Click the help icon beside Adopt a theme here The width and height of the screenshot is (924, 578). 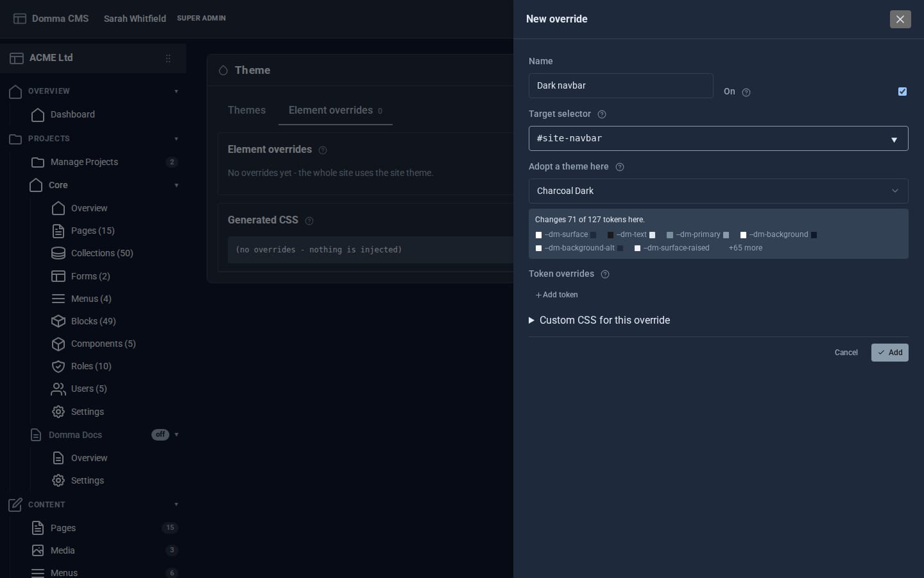click(x=620, y=167)
